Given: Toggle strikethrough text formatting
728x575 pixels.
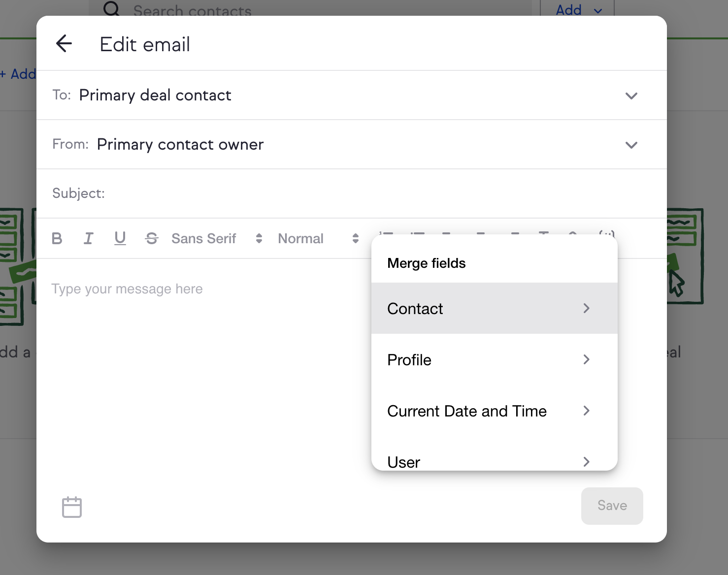Looking at the screenshot, I should [152, 239].
